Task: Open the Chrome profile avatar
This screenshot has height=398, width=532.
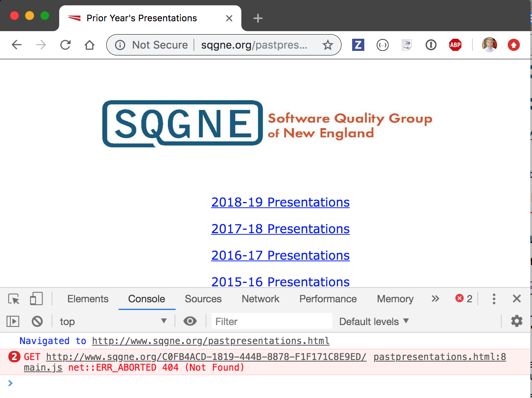Action: tap(490, 45)
